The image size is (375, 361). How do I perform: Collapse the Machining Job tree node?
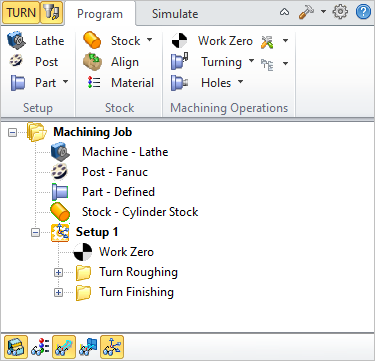pyautogui.click(x=12, y=133)
